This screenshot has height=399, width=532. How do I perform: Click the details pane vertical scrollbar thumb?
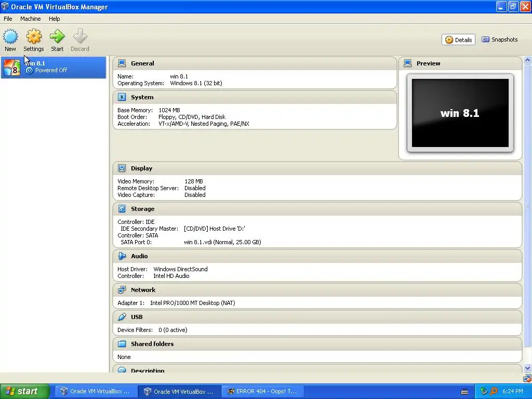pos(528,206)
